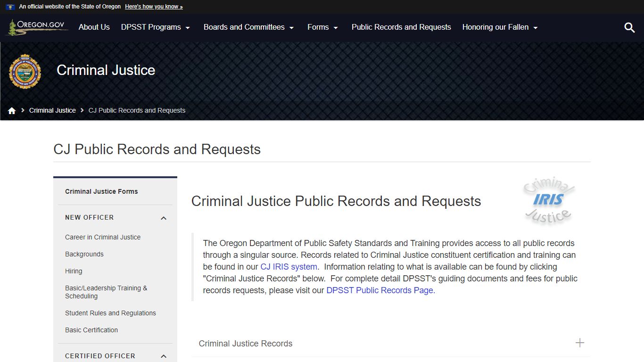Screen dimensions: 644x362
Task: Open Student Rules and Regulations link
Action: pos(110,313)
